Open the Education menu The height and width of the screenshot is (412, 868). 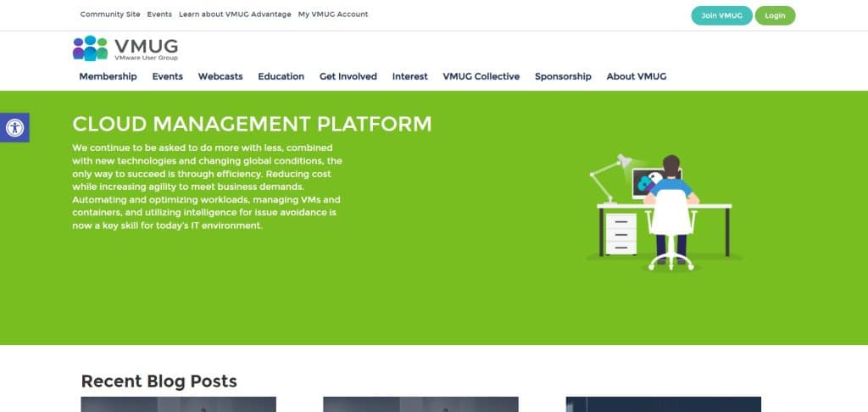pyautogui.click(x=281, y=76)
